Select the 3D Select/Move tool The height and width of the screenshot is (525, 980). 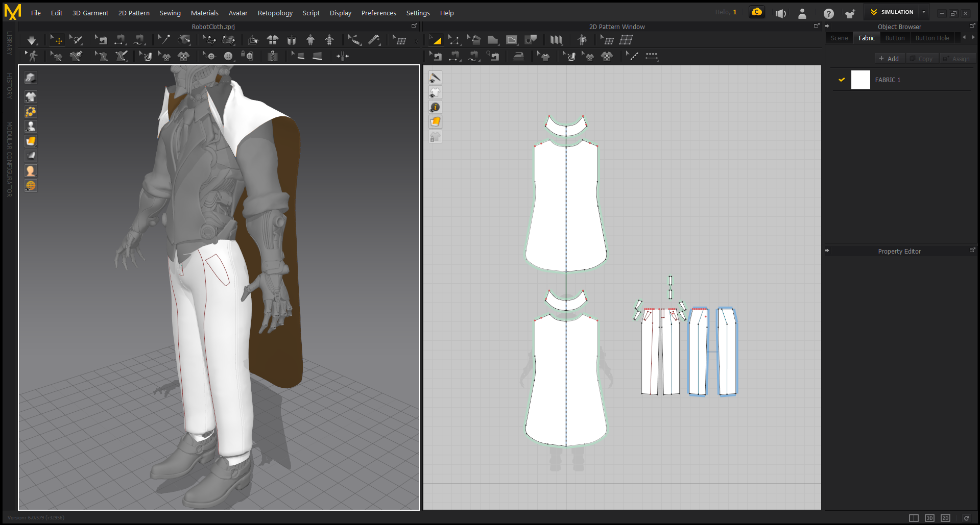pos(57,40)
